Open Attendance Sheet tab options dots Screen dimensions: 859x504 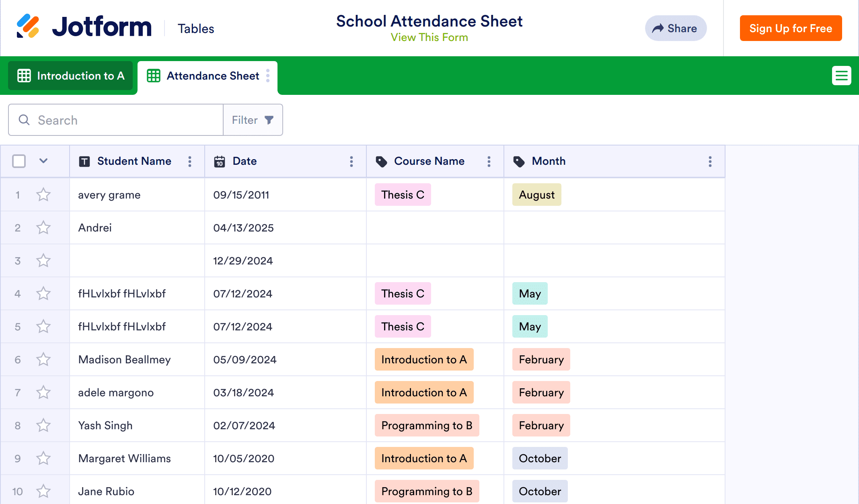point(268,76)
